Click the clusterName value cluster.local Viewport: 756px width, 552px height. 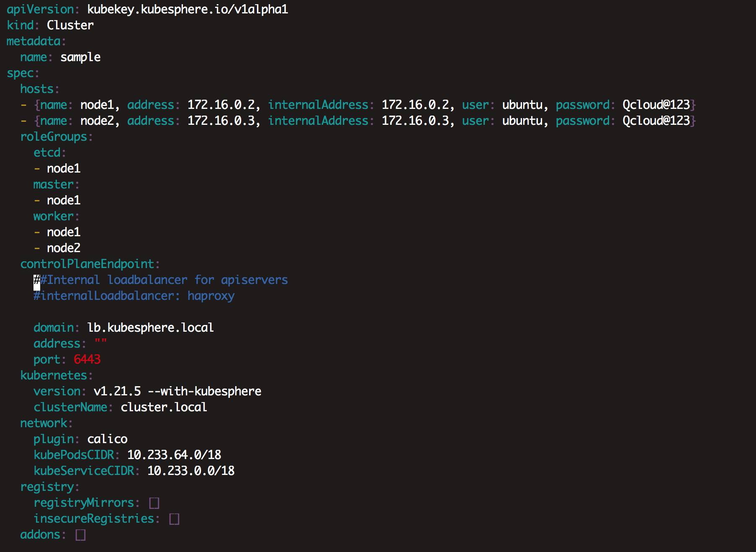[x=164, y=407]
